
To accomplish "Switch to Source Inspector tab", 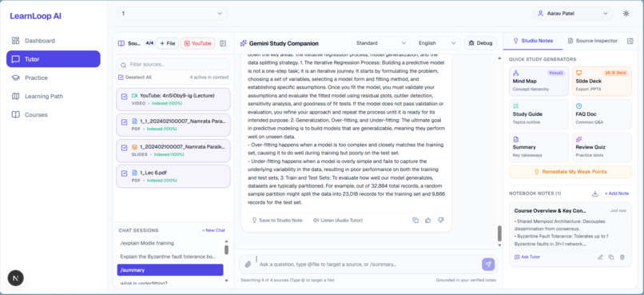I will tap(593, 41).
